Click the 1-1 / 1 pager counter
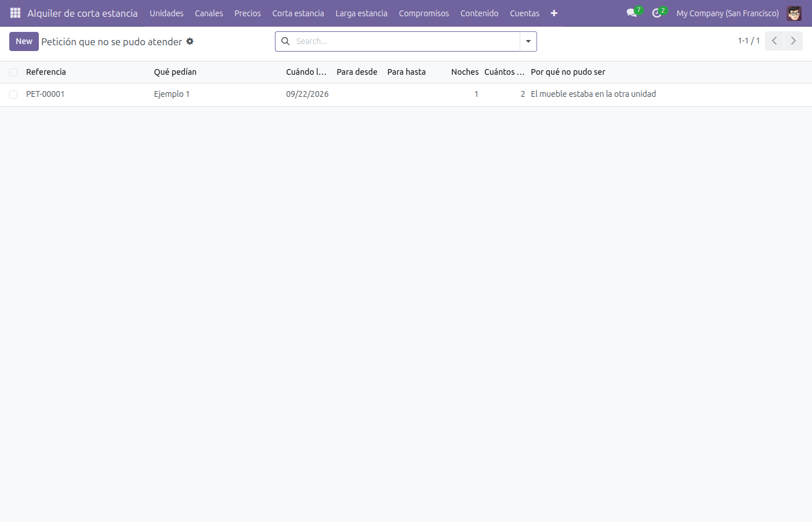Viewport: 812px width, 522px height. click(x=749, y=41)
